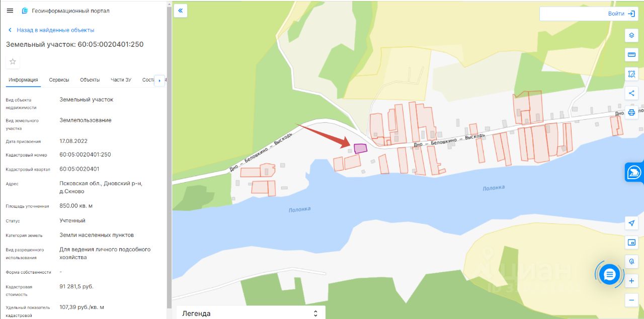Image resolution: width=644 pixels, height=319 pixels.
Task: Activate the area selection tool
Action: pos(631,74)
